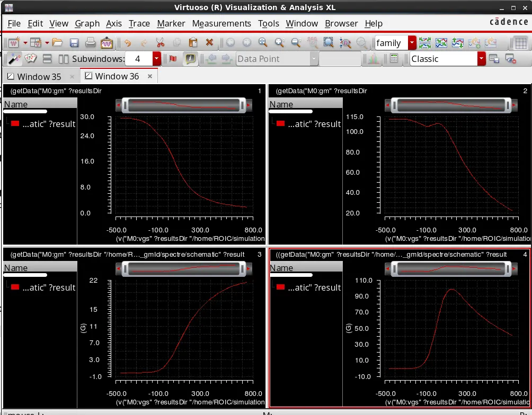Toggle the info balloon tracking cursor

pyautogui.click(x=190, y=59)
